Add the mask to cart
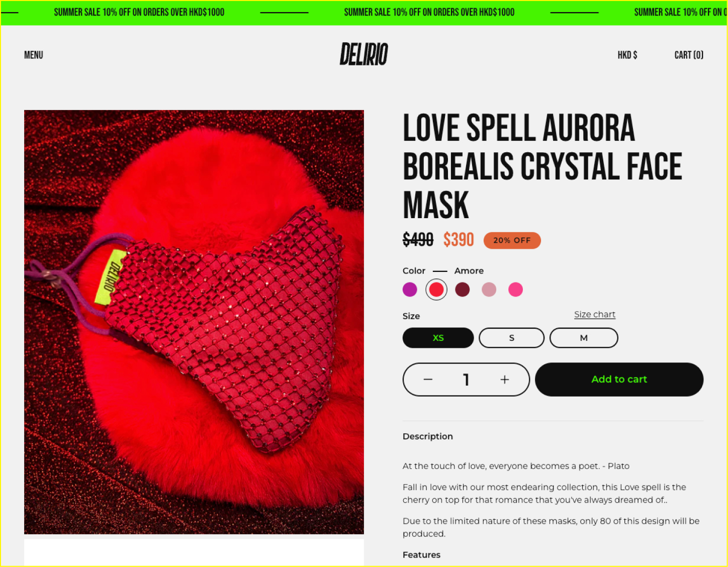 click(x=619, y=380)
